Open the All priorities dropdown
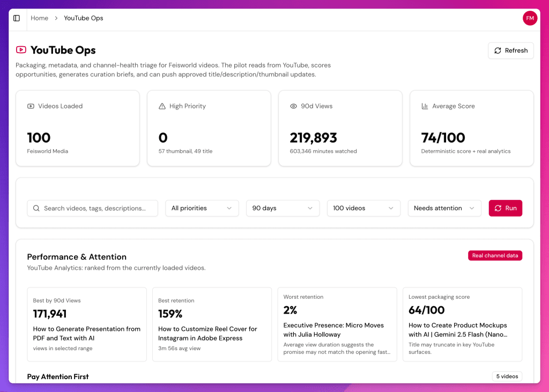The width and height of the screenshot is (549, 392). pyautogui.click(x=202, y=208)
